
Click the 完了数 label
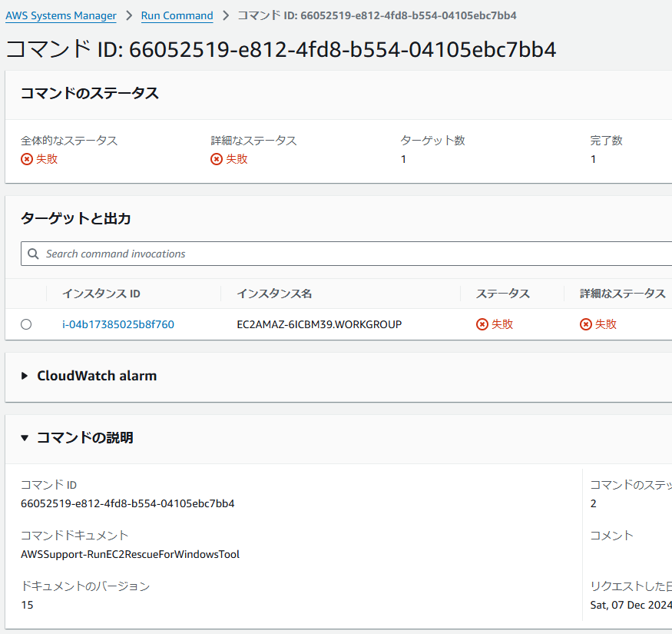606,141
